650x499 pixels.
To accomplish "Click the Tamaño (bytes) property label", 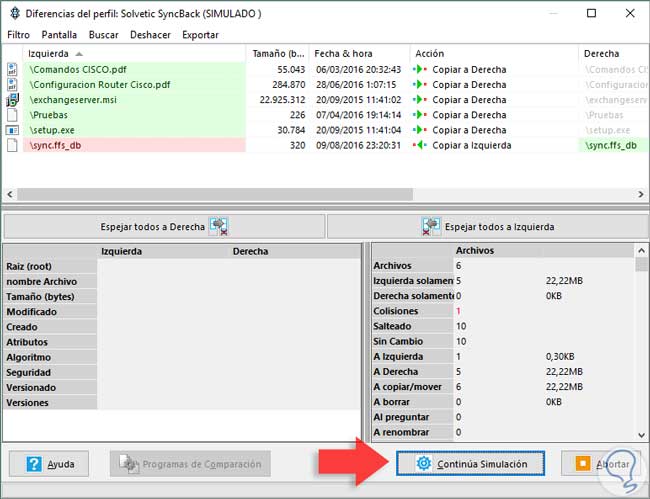I will [40, 297].
